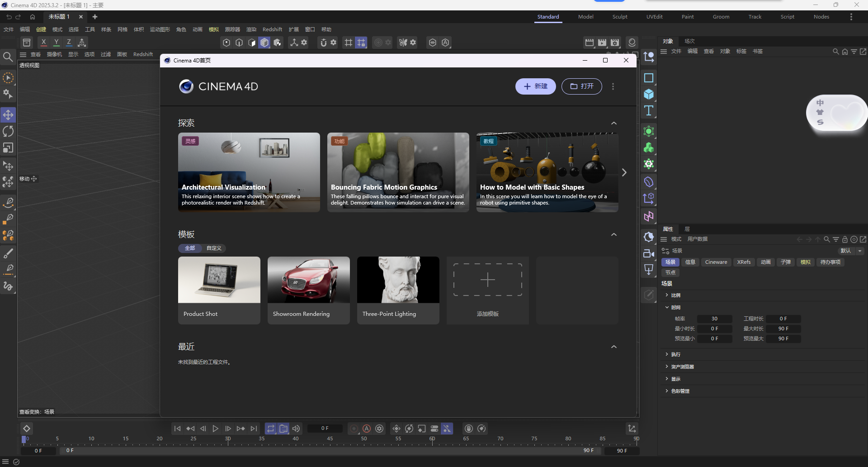
Task: Click the 打开 button to open a project
Action: 582,86
